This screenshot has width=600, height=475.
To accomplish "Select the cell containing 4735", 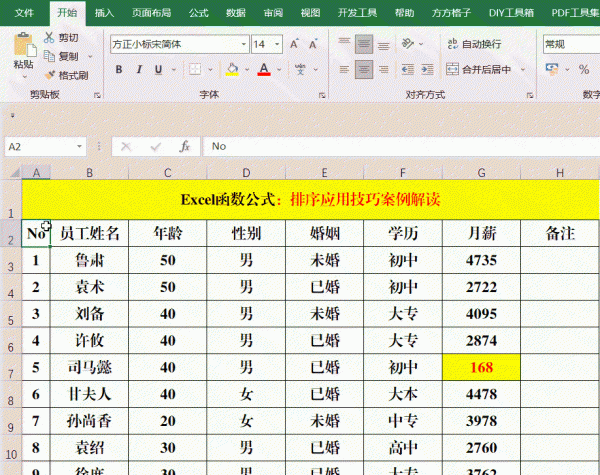I will [481, 260].
